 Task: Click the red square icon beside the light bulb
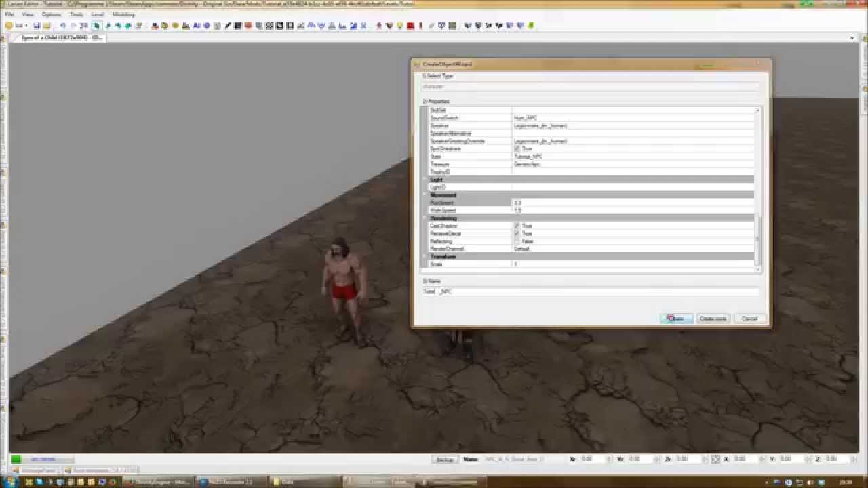click(x=410, y=26)
